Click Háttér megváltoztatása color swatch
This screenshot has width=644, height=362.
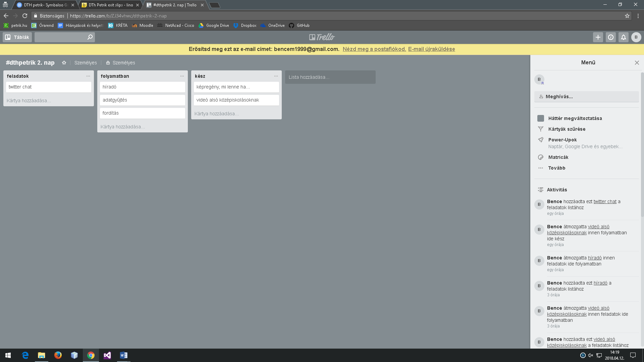coord(540,118)
